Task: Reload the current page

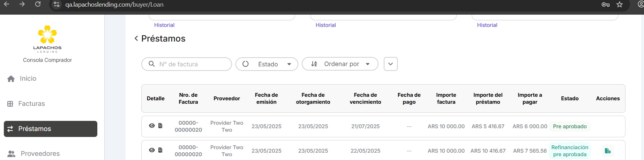Action: (38, 4)
